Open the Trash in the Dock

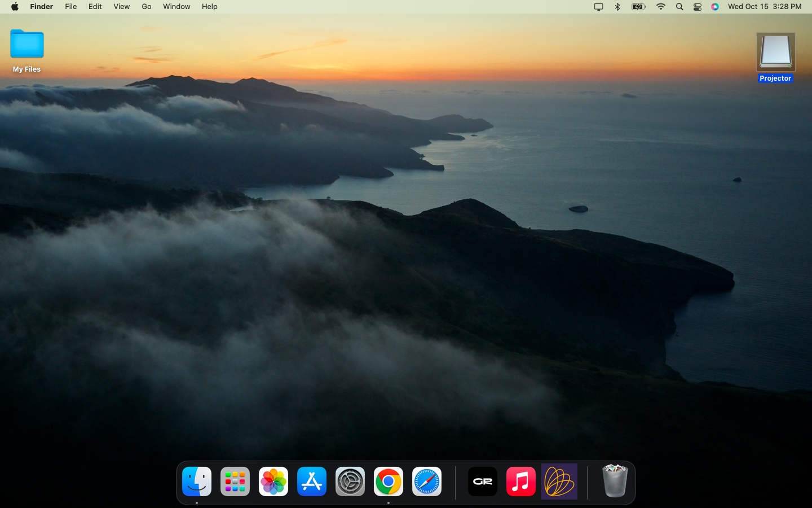615,481
